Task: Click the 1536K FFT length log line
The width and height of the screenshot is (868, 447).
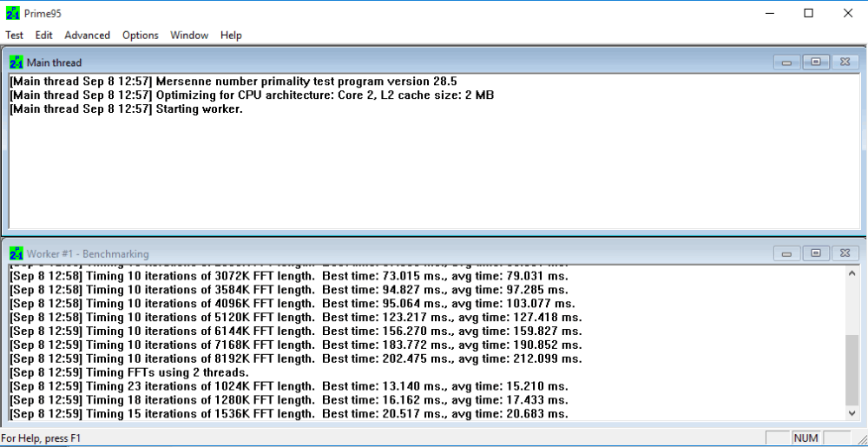Action: coord(289,414)
